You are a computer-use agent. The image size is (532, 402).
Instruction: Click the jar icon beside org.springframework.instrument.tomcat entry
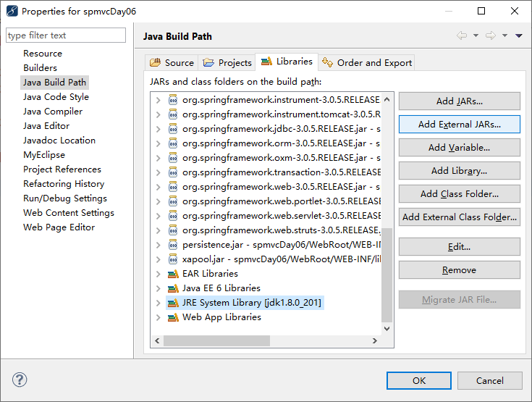(173, 114)
